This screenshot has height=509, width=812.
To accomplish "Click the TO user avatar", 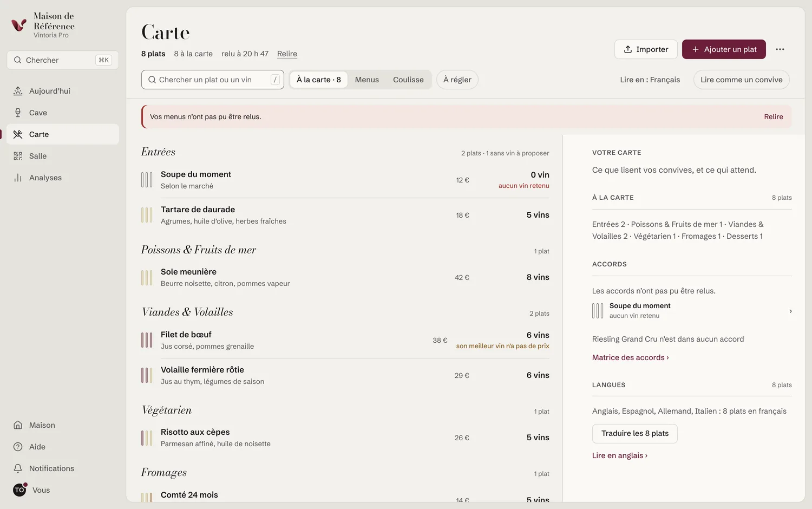I will click(x=19, y=490).
